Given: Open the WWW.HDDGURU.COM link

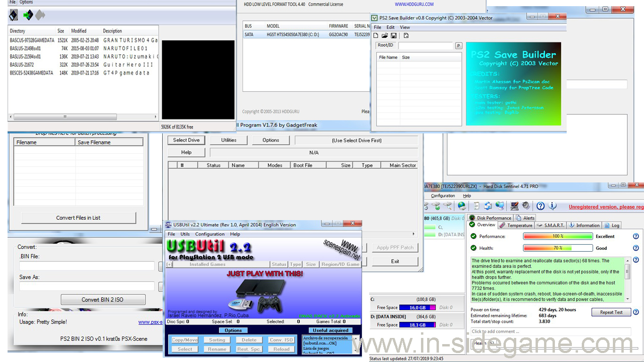Looking at the screenshot, I should (414, 4).
